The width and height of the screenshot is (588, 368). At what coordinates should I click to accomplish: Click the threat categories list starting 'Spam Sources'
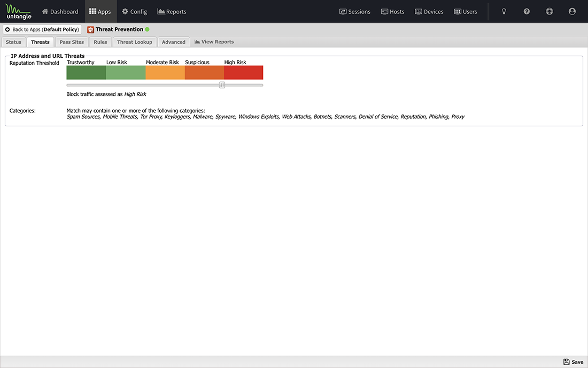pyautogui.click(x=266, y=117)
